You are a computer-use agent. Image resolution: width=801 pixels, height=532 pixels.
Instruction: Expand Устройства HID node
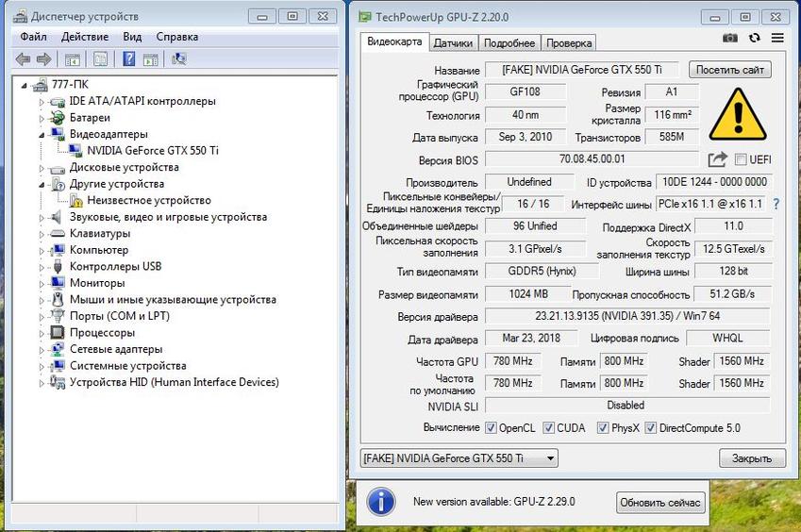pyautogui.click(x=42, y=383)
